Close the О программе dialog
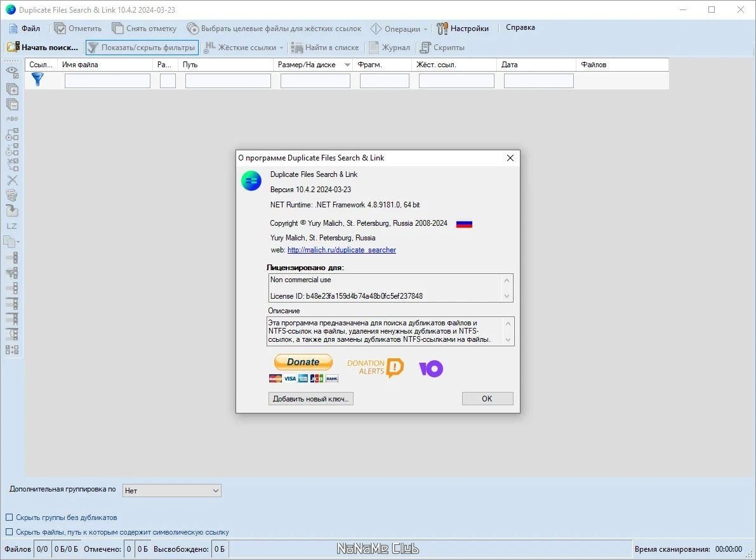The image size is (756, 560). coord(510,158)
